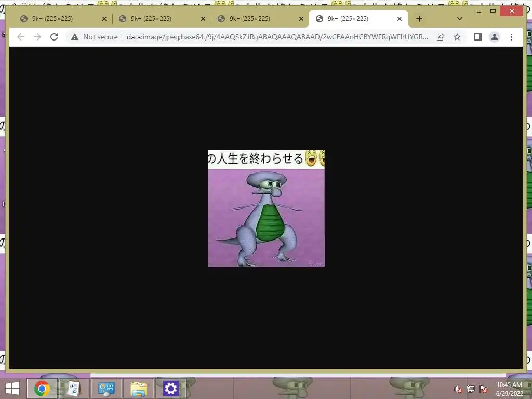The image size is (532, 399).
Task: Open the side panel icon
Action: (478, 37)
